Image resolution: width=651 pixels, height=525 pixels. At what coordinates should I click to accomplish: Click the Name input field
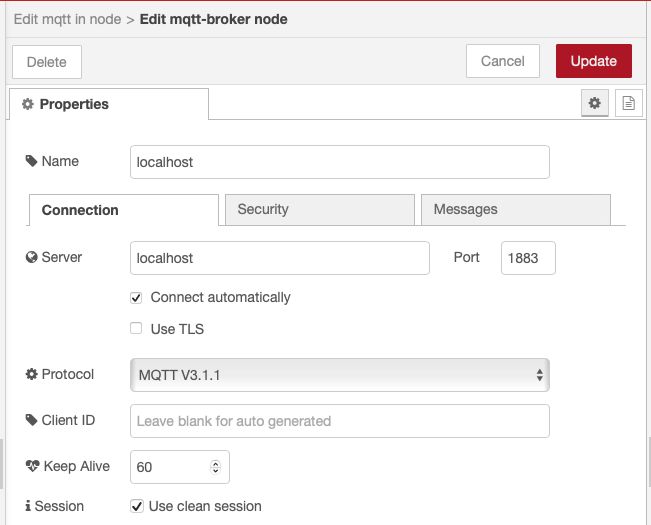[x=340, y=162]
